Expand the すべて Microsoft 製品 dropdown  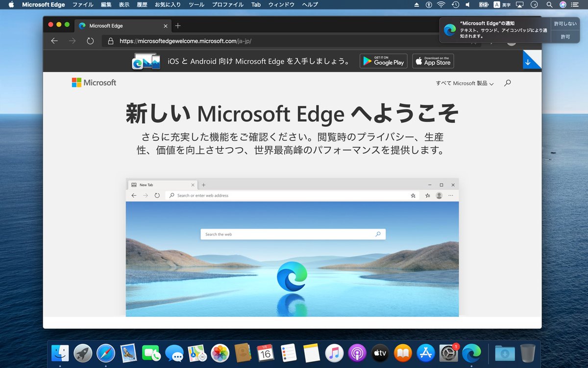click(465, 83)
